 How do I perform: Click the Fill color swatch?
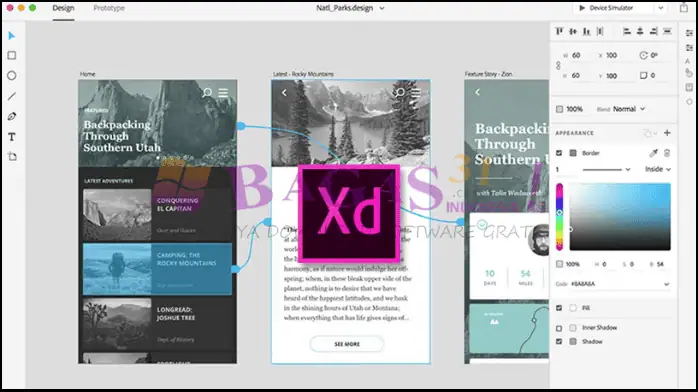pos(573,308)
